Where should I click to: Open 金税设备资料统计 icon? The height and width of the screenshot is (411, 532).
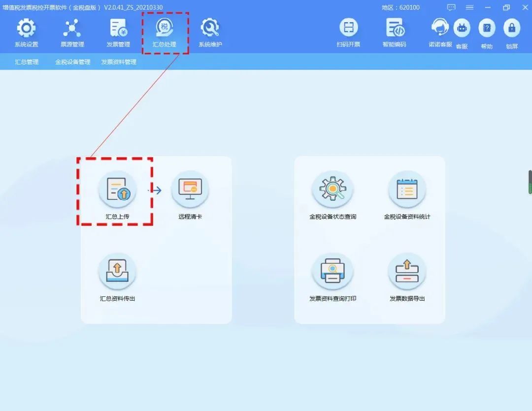pos(407,189)
